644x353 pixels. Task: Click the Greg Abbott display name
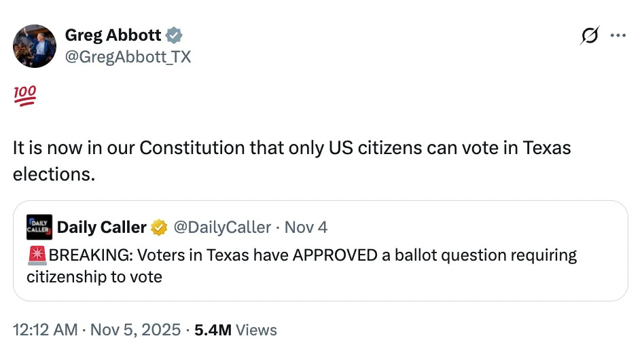pyautogui.click(x=113, y=35)
